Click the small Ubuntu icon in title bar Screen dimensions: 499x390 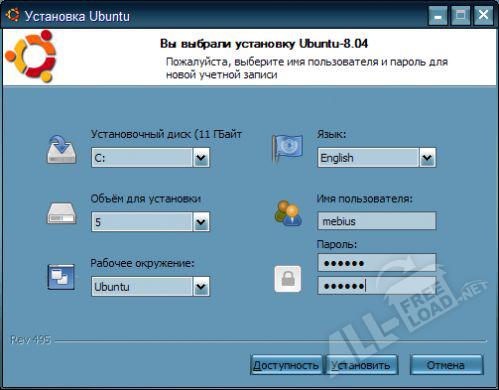click(13, 15)
